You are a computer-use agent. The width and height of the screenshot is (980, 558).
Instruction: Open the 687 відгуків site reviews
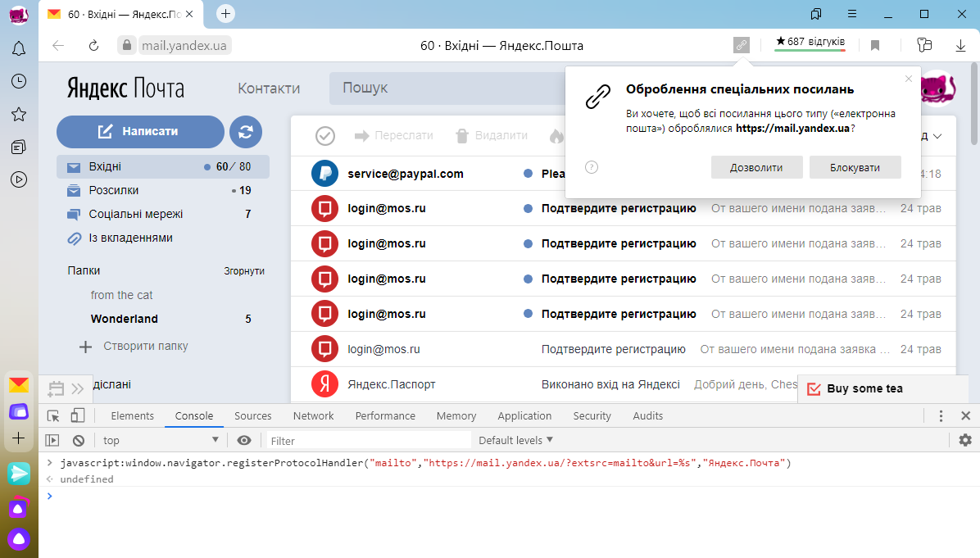pos(810,43)
